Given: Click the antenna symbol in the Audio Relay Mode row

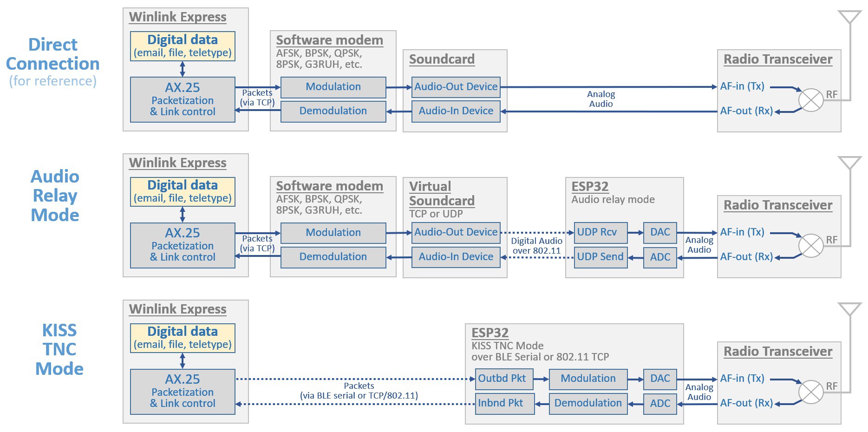Looking at the screenshot, I should click(x=850, y=164).
